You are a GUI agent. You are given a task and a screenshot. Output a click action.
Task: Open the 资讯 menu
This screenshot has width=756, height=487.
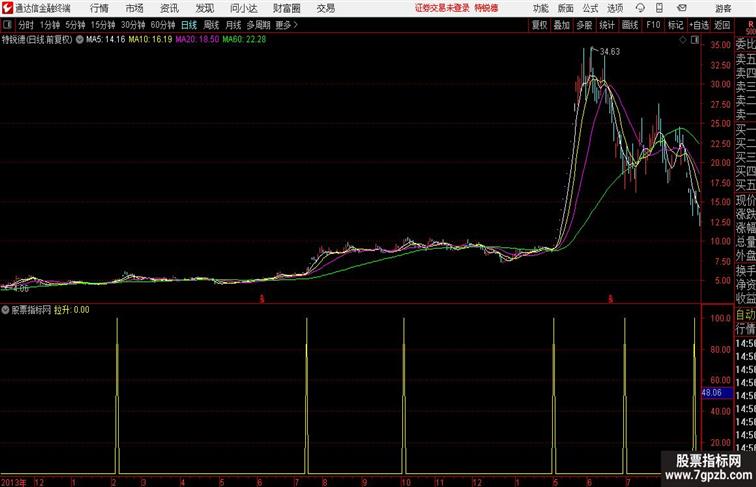169,8
